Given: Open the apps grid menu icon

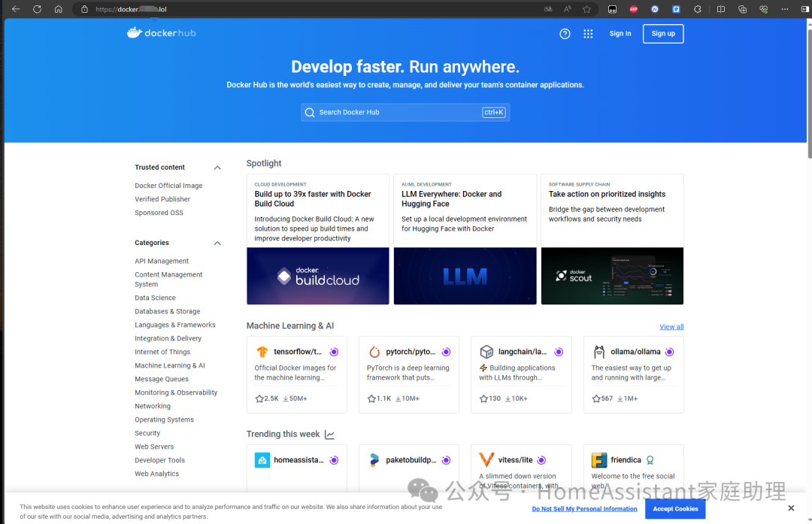Looking at the screenshot, I should click(x=588, y=34).
